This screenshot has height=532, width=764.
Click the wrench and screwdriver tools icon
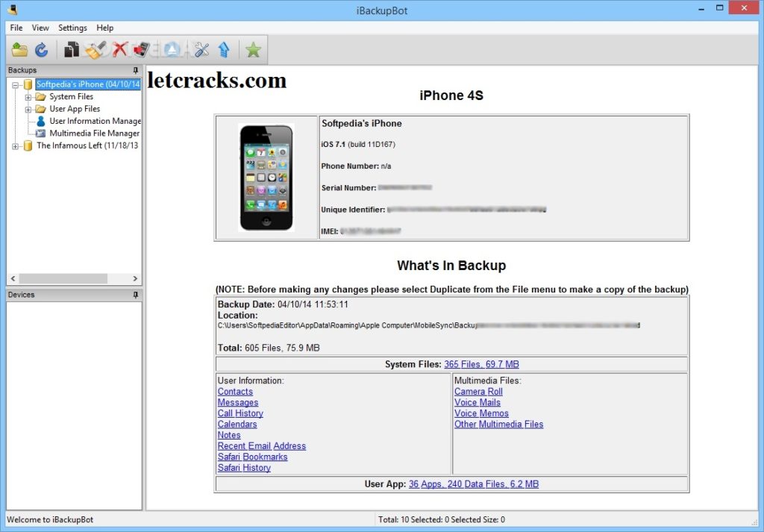click(201, 50)
